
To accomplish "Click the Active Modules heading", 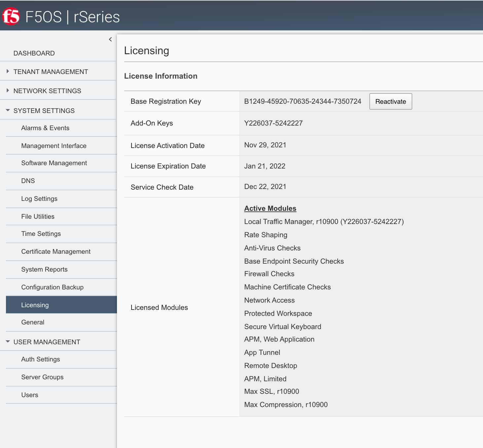I will [270, 208].
